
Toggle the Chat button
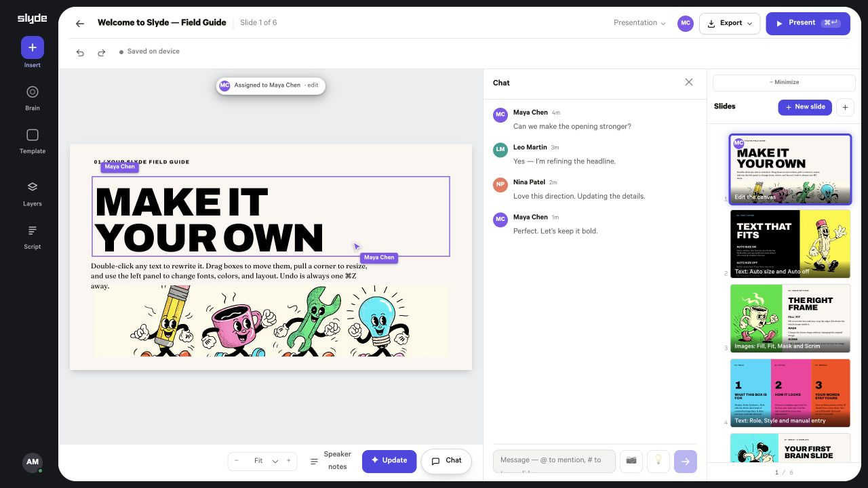click(447, 461)
